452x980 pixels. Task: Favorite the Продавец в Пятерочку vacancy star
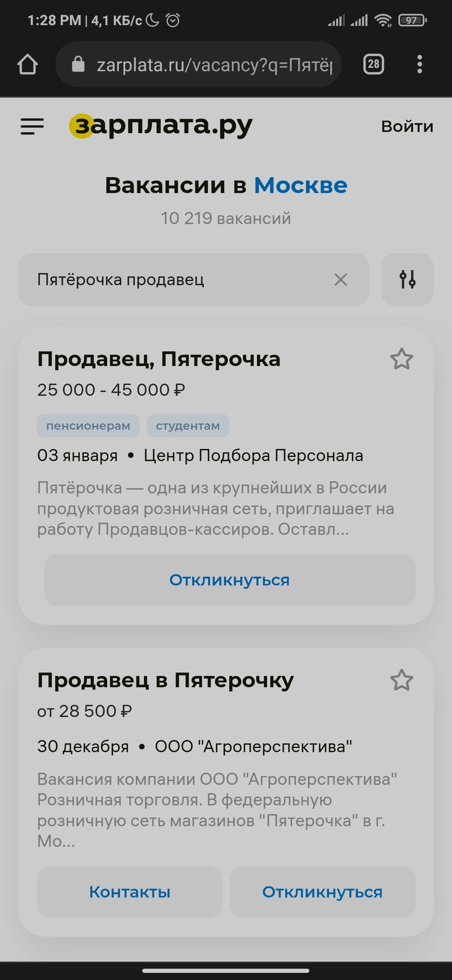click(x=401, y=680)
